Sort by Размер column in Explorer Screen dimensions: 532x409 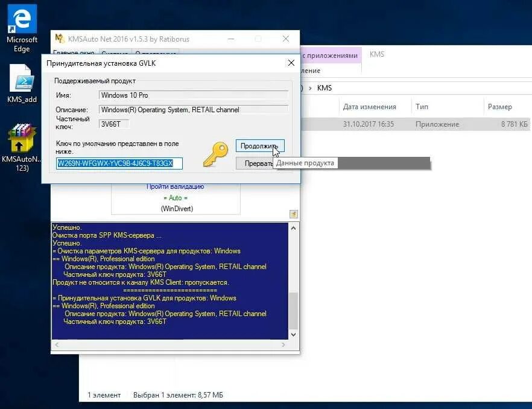(x=500, y=107)
